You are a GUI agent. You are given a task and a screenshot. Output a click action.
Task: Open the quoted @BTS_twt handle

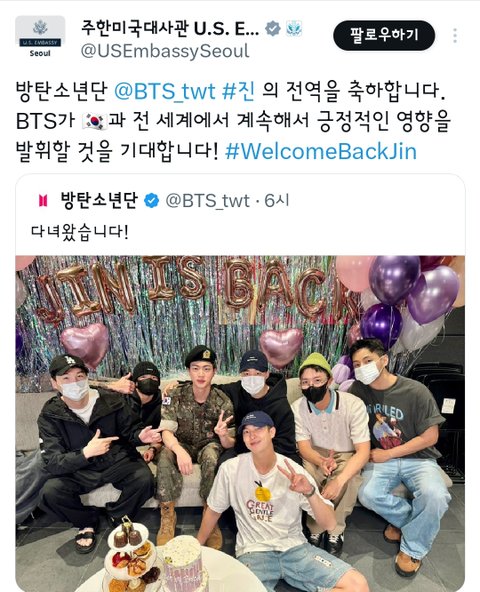click(207, 201)
